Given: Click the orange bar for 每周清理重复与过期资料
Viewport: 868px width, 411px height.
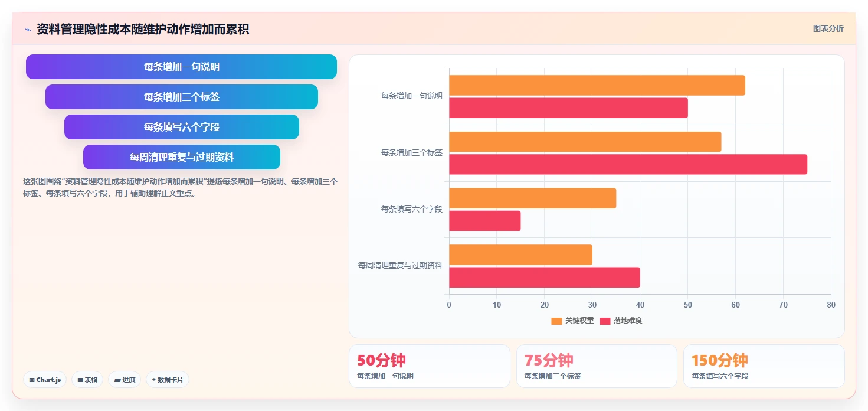Looking at the screenshot, I should click(x=520, y=255).
